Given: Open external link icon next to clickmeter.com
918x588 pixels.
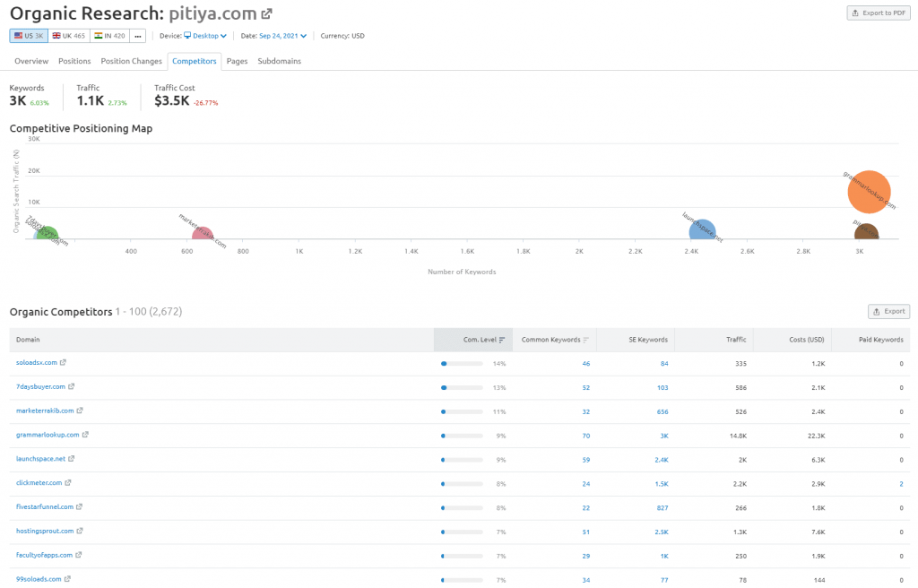Looking at the screenshot, I should click(x=68, y=482).
